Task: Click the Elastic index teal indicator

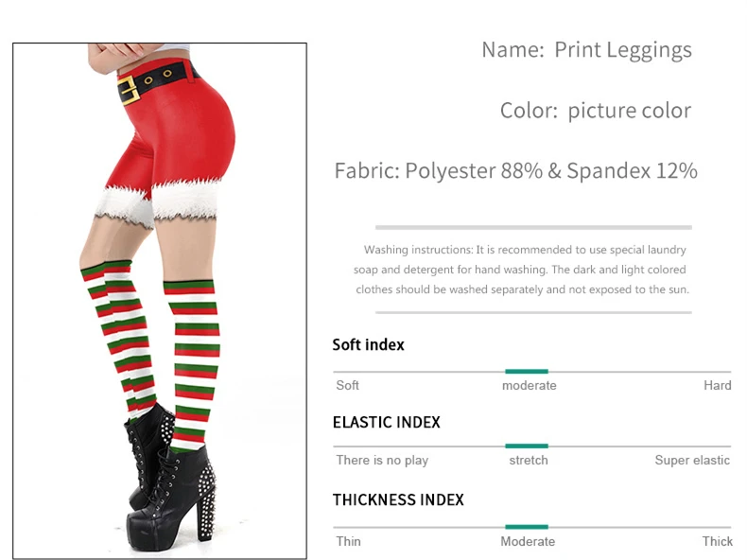Action: [527, 446]
